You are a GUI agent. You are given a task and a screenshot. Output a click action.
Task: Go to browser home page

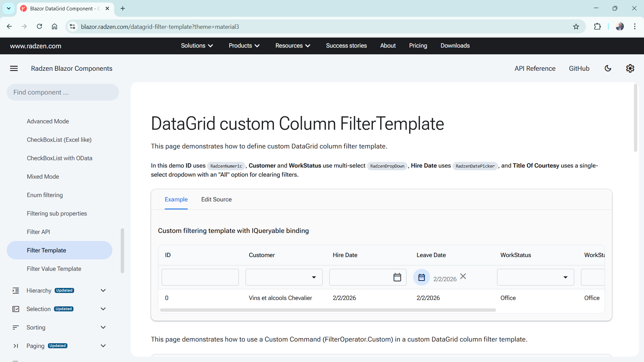pyautogui.click(x=54, y=26)
